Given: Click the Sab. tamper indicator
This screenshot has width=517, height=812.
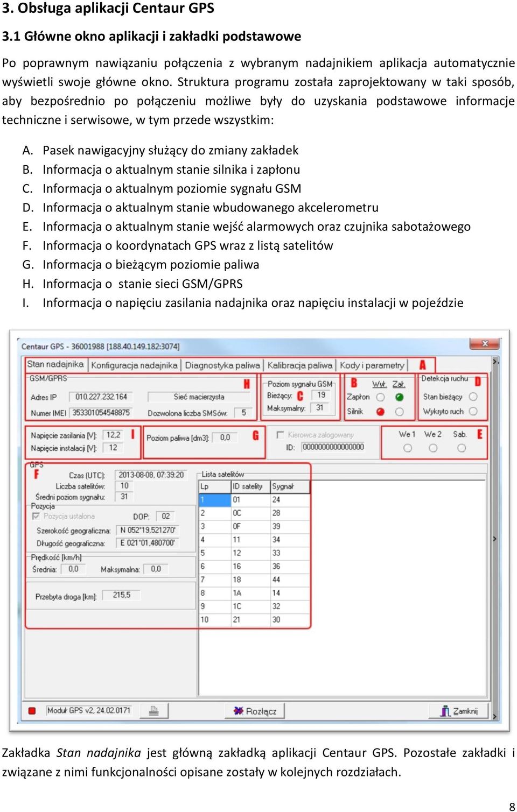Looking at the screenshot, I should coord(462,448).
